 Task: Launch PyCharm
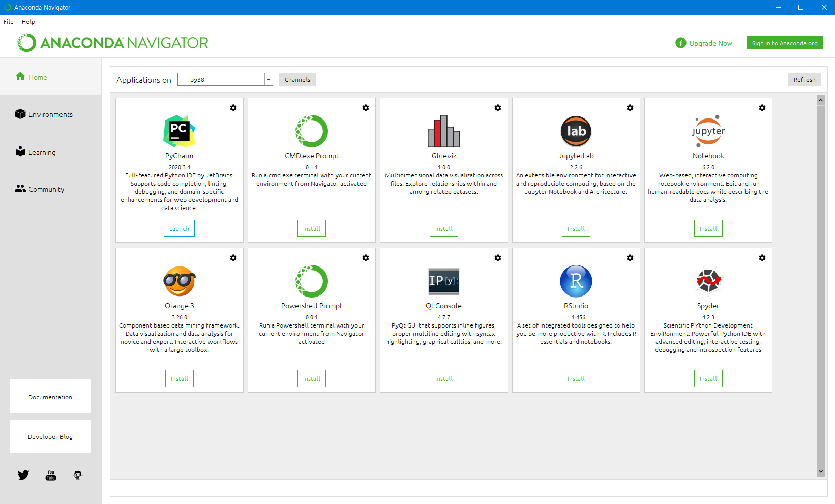179,228
